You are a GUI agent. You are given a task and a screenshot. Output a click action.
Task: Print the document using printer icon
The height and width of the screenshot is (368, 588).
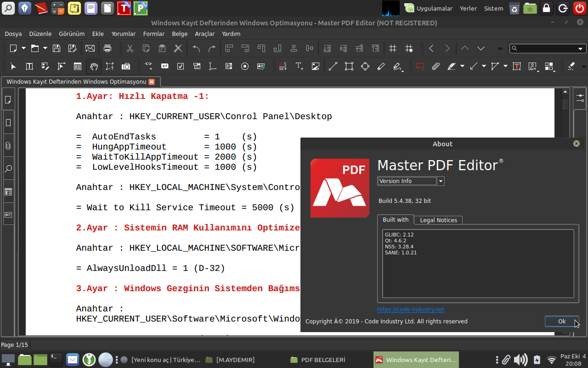[107, 48]
